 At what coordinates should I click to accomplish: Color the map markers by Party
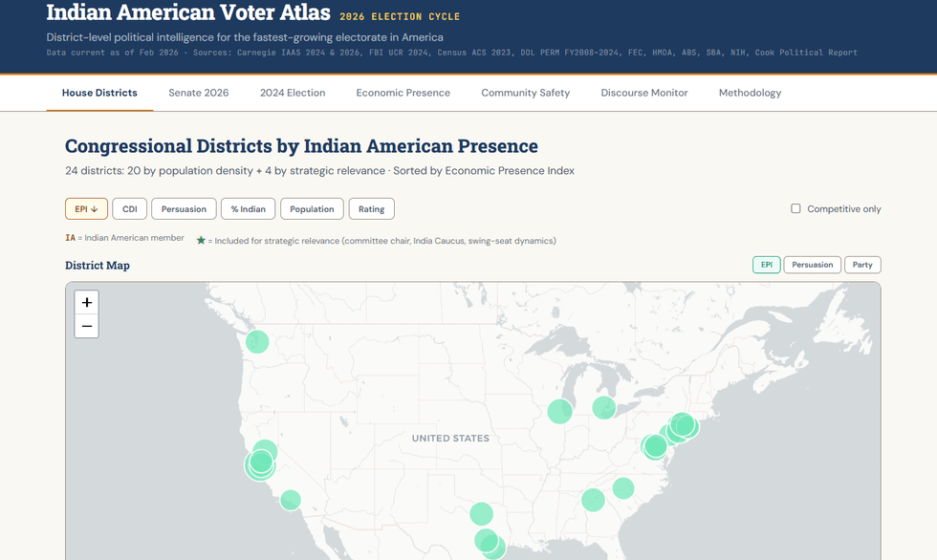[862, 265]
